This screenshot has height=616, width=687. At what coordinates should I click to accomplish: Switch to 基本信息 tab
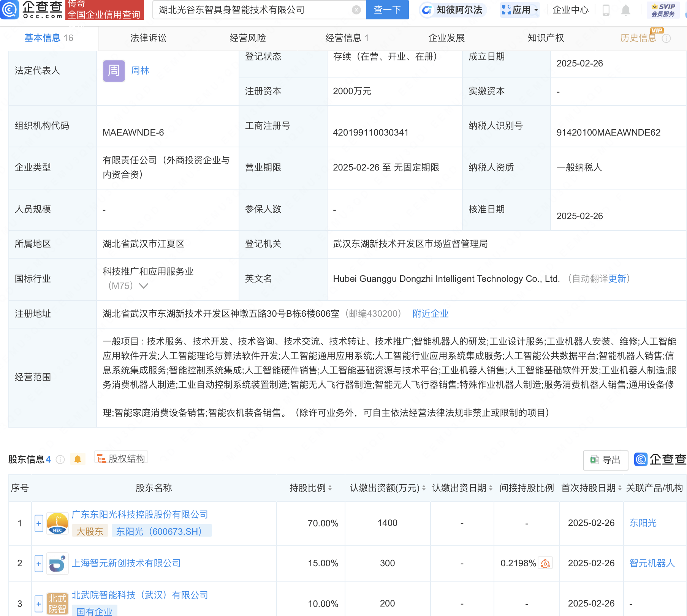pos(49,38)
